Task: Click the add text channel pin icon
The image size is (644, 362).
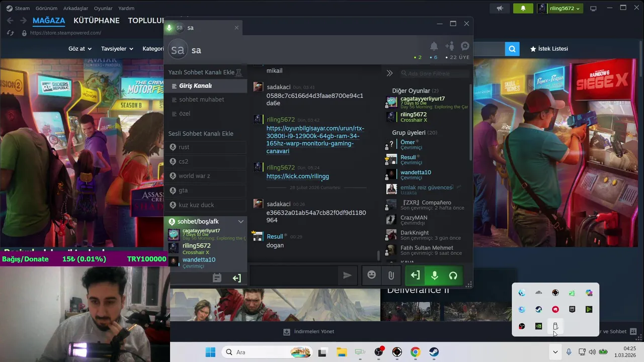Action: coord(239,72)
